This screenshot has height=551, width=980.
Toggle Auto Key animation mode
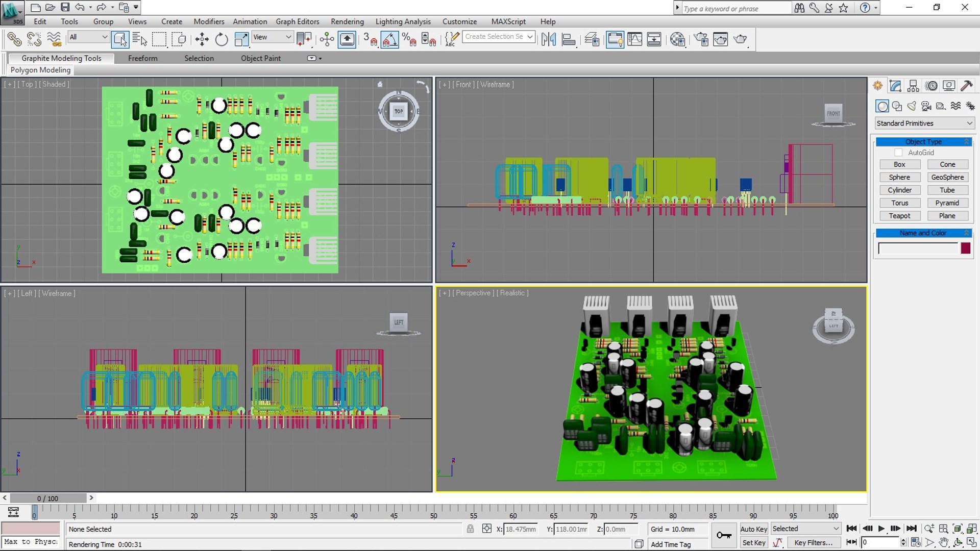coord(753,529)
